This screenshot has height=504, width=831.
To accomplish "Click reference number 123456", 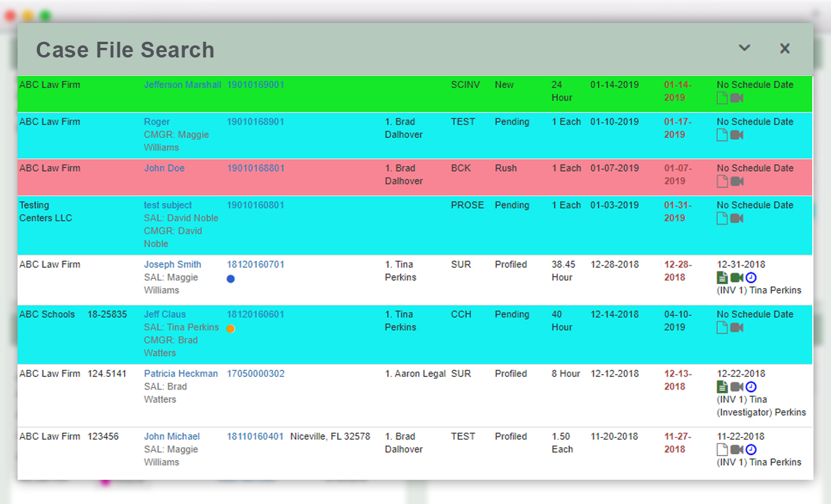I will pos(103,436).
